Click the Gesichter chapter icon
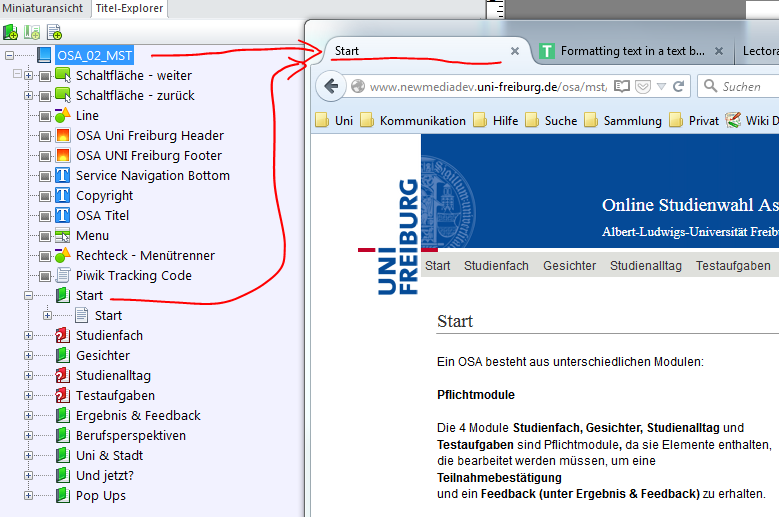This screenshot has width=779, height=517. [x=63, y=355]
